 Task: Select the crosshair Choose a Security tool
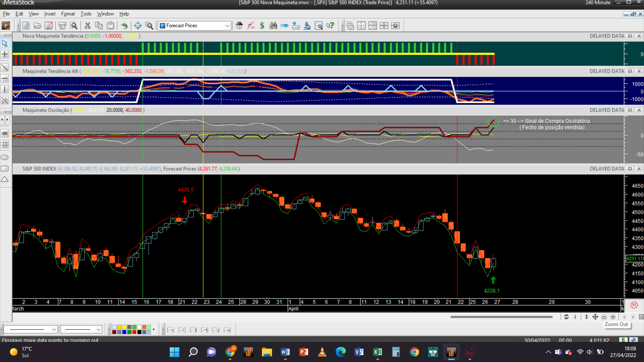138,25
